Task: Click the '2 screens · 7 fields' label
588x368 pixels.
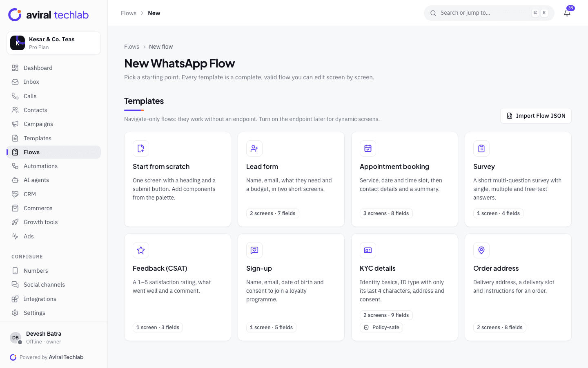Action: (273, 213)
